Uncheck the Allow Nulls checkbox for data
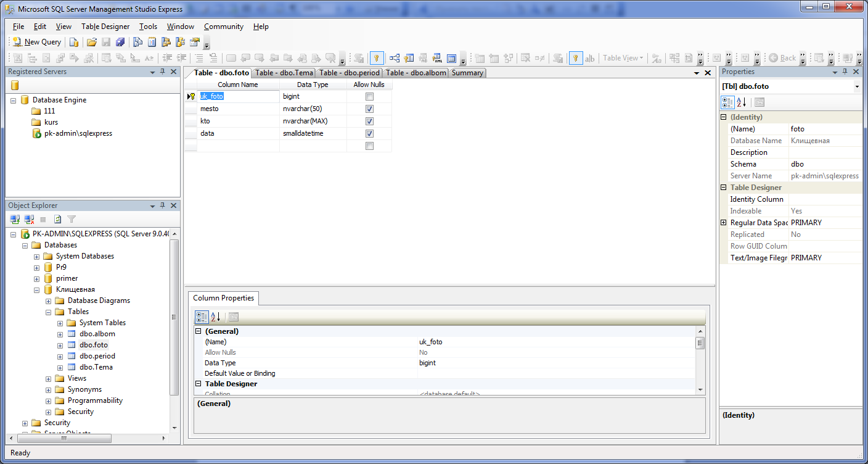Viewport: 868px width, 464px height. (369, 134)
